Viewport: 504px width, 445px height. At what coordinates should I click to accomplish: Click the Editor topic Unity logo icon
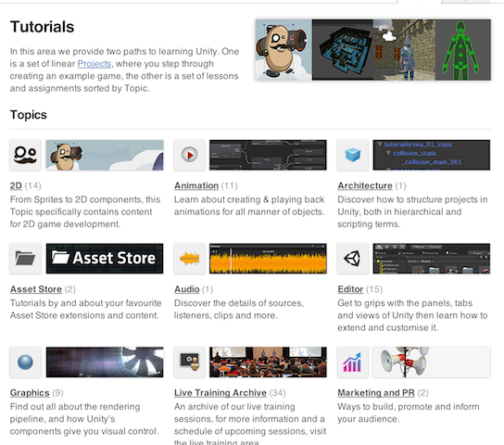[x=353, y=259]
